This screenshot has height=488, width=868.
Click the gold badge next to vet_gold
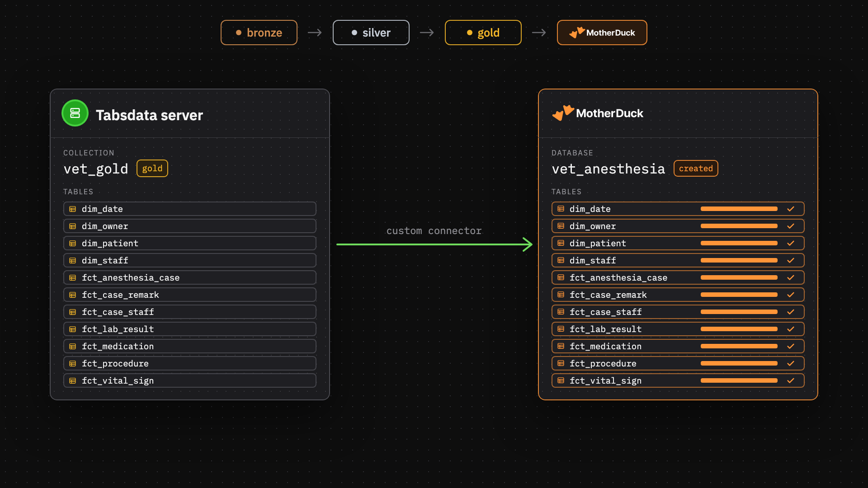(152, 169)
